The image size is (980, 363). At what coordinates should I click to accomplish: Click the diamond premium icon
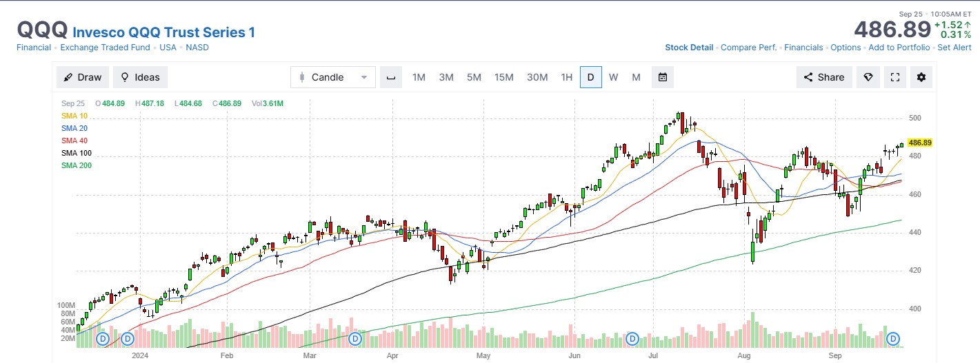[868, 77]
